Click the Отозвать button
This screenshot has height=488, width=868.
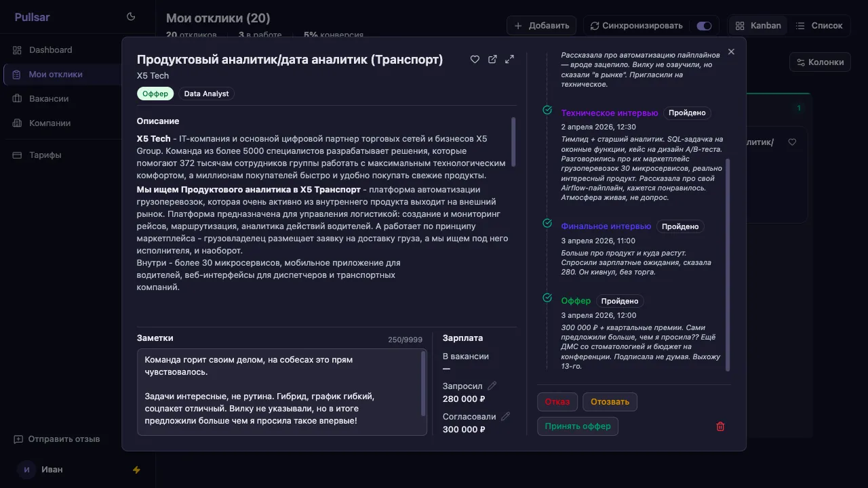coord(610,402)
